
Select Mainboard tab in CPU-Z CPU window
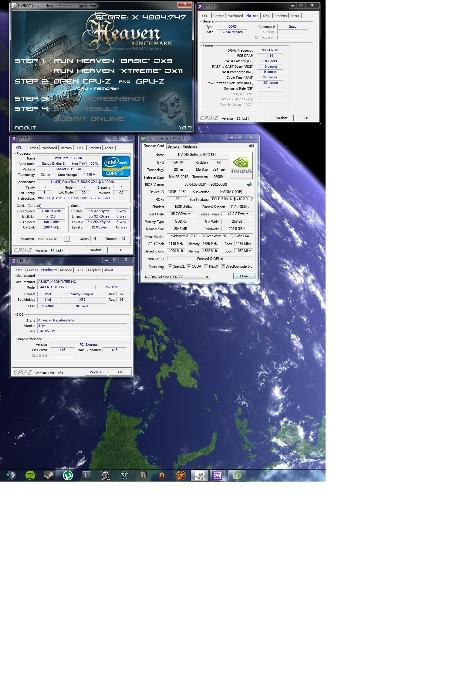click(x=50, y=147)
